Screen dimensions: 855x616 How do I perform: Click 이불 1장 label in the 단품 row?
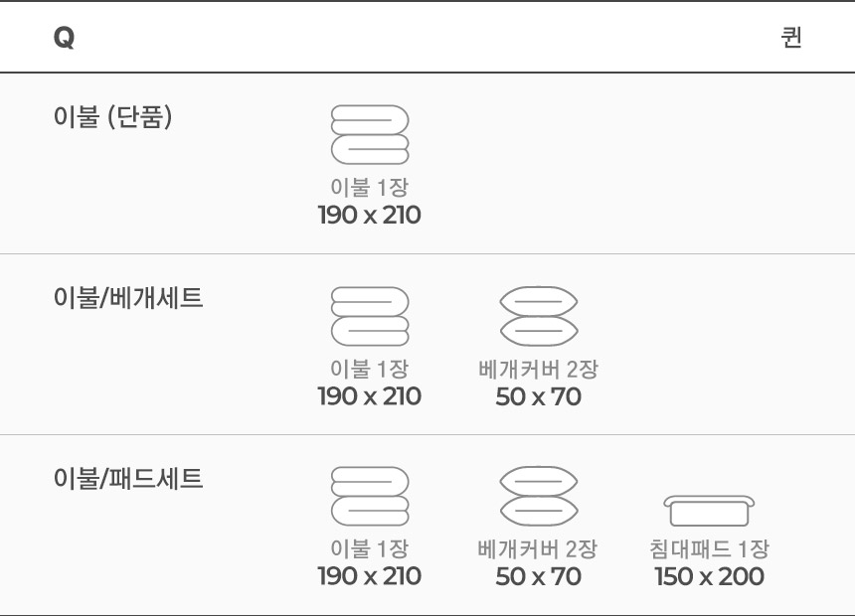[370, 187]
